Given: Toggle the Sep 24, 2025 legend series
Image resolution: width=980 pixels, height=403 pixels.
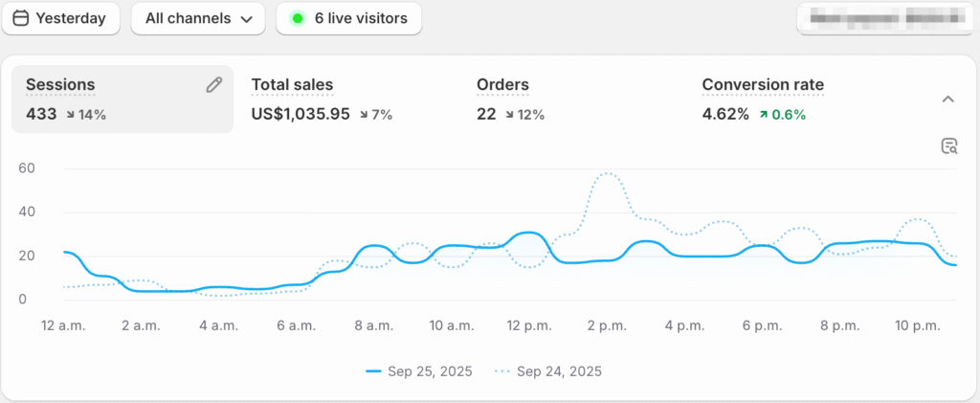Looking at the screenshot, I should click(x=548, y=371).
